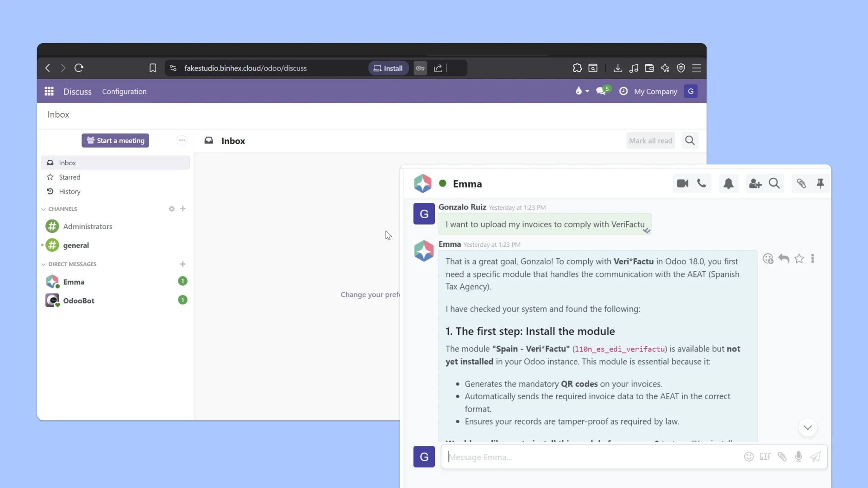This screenshot has height=488, width=868.
Task: Click the browser address bar URL
Action: (x=245, y=68)
